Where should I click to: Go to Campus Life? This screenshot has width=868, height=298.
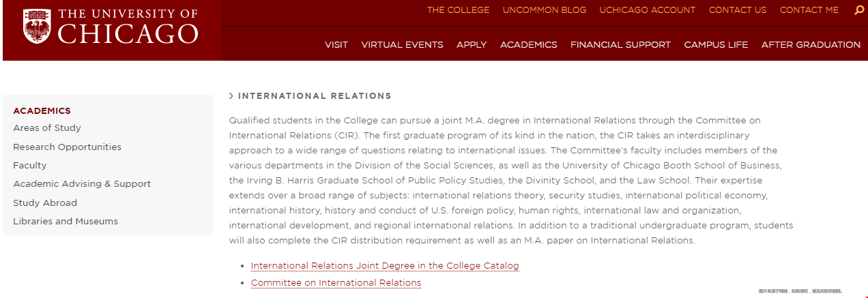[716, 45]
